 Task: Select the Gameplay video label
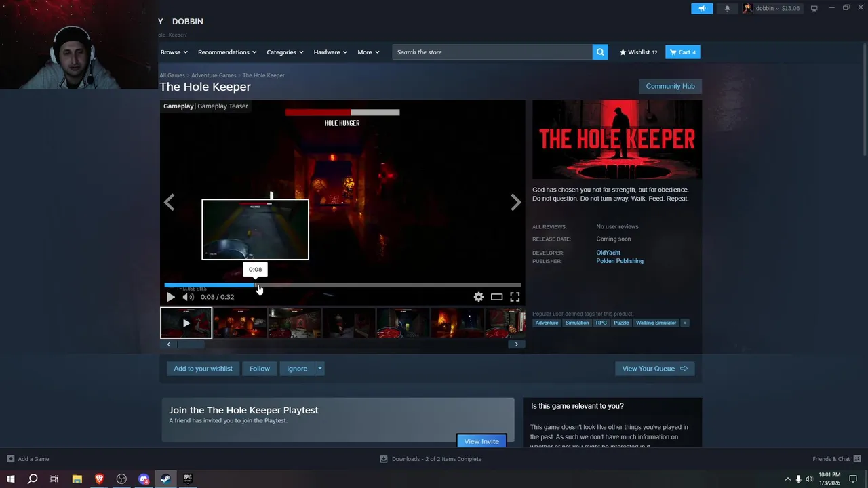(x=178, y=106)
